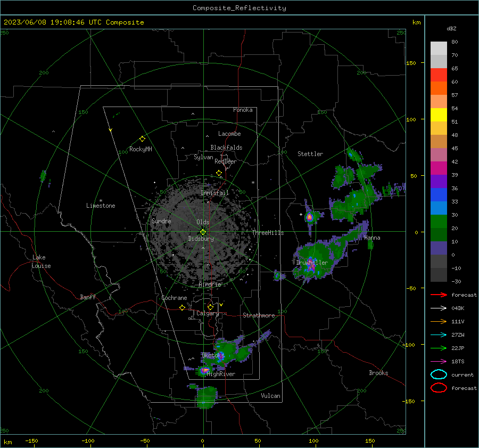
Task: Click the Sylvan label
Action: coord(203,157)
